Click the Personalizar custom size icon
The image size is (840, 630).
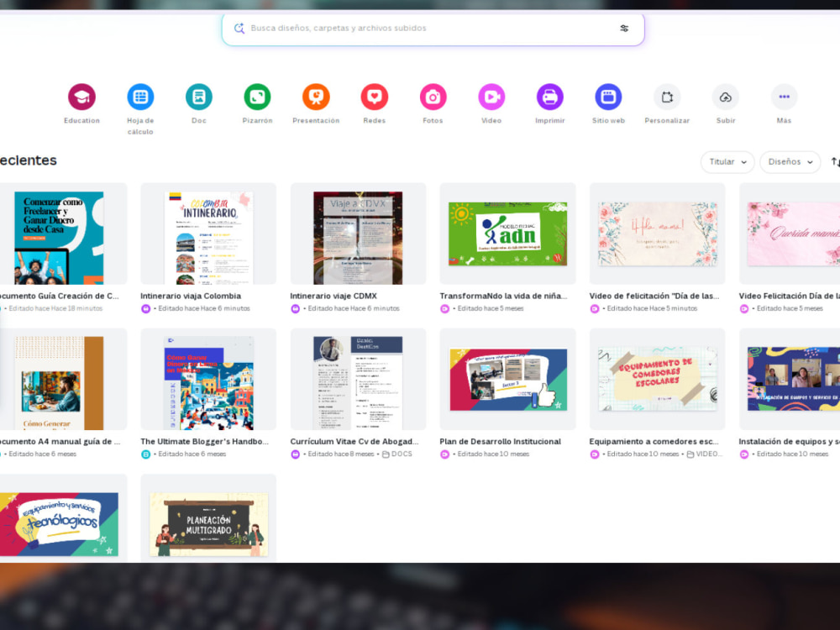(x=667, y=97)
